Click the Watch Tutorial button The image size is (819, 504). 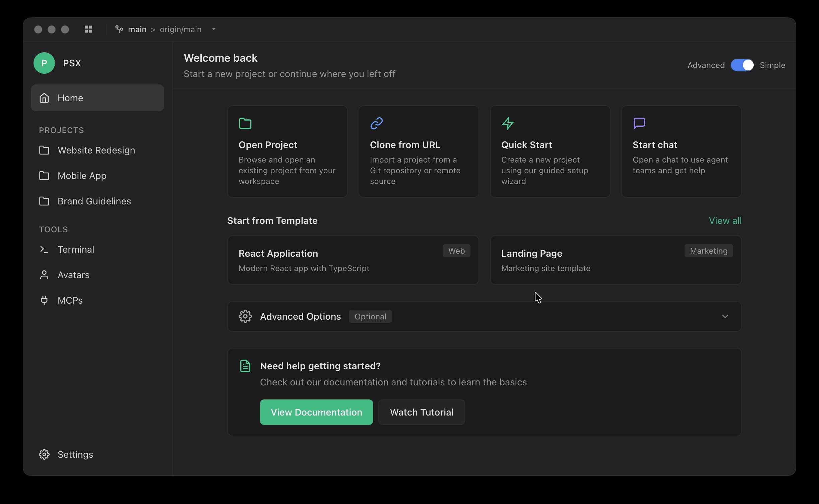tap(422, 412)
